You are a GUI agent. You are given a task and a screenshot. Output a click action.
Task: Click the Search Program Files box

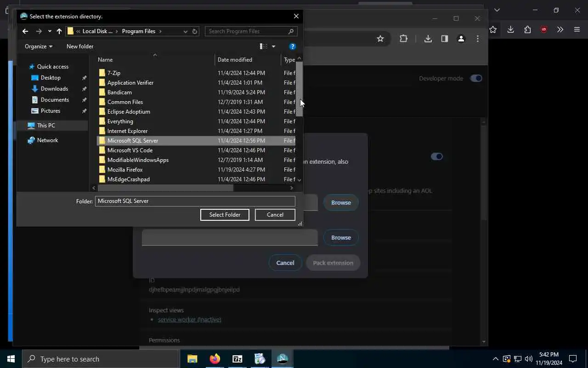click(251, 31)
